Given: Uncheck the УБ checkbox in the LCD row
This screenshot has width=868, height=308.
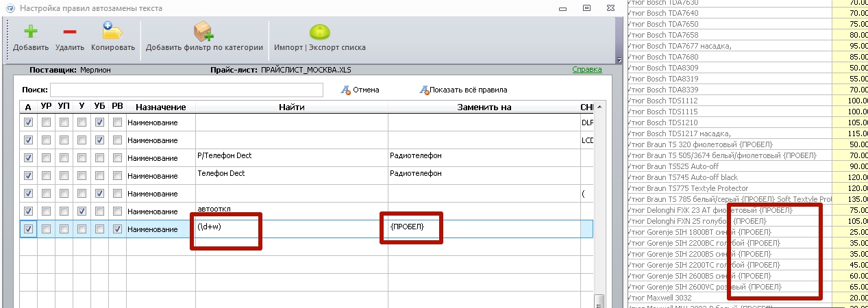Looking at the screenshot, I should pyautogui.click(x=99, y=140).
